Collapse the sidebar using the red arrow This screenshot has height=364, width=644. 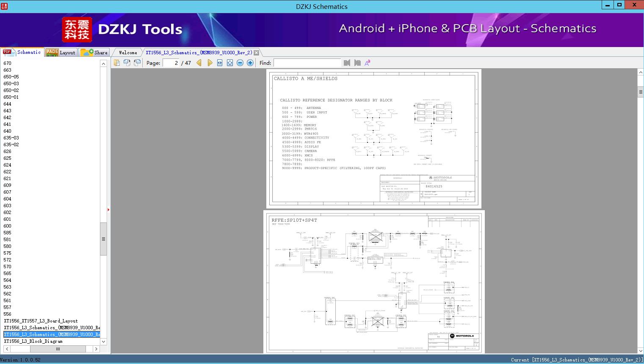coord(108,210)
